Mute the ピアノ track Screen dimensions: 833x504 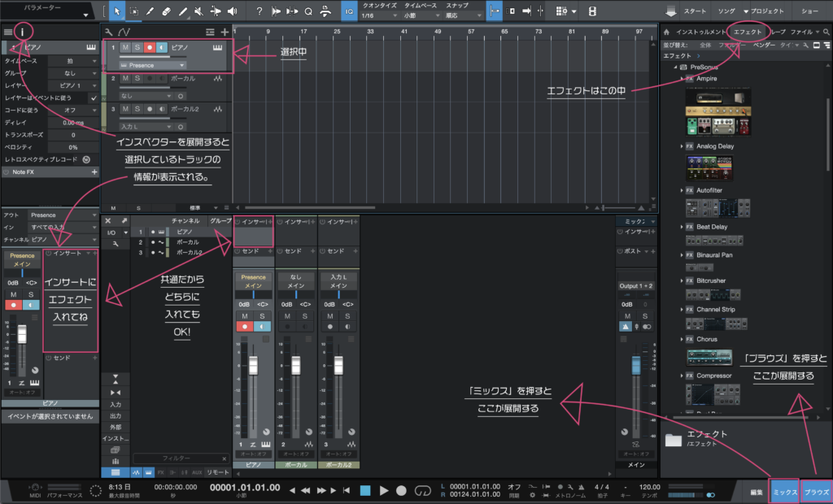click(125, 48)
